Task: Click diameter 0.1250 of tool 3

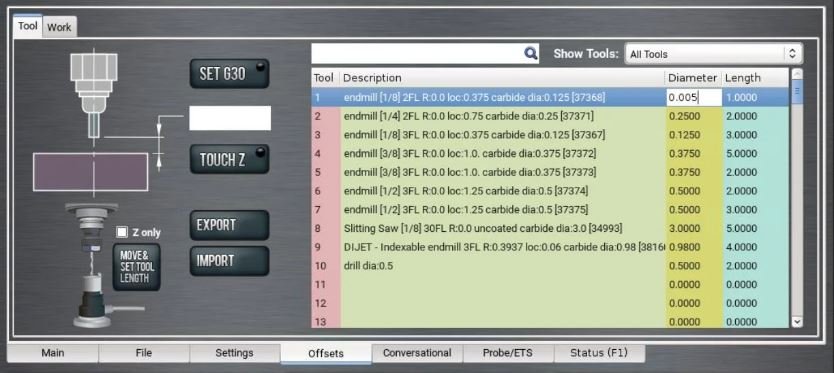Action: (x=694, y=135)
